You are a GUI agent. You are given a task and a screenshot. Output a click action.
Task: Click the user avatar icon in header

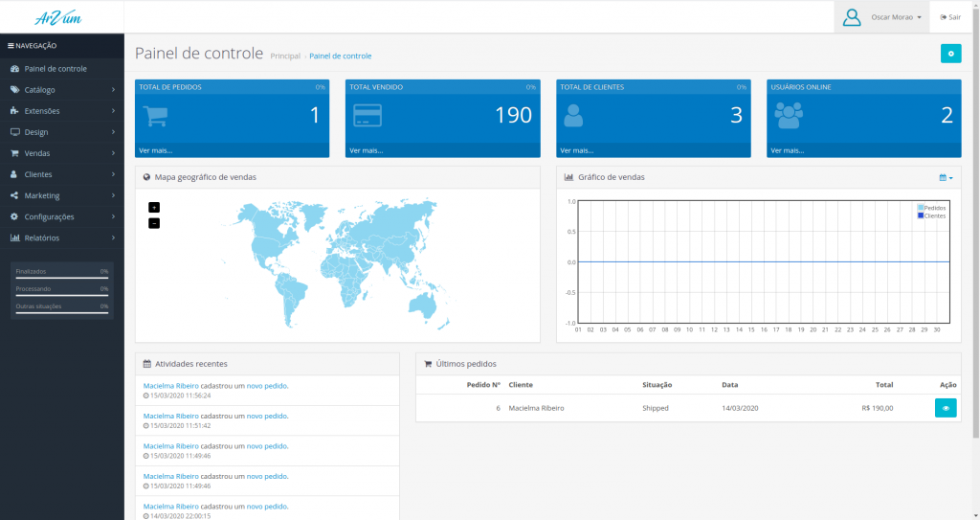click(x=851, y=17)
